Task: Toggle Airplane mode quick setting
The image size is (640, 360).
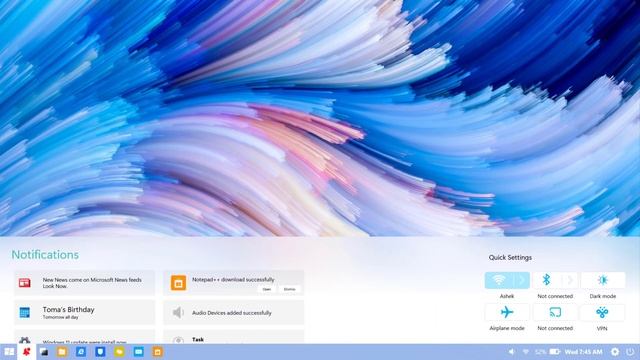Action: 507,312
